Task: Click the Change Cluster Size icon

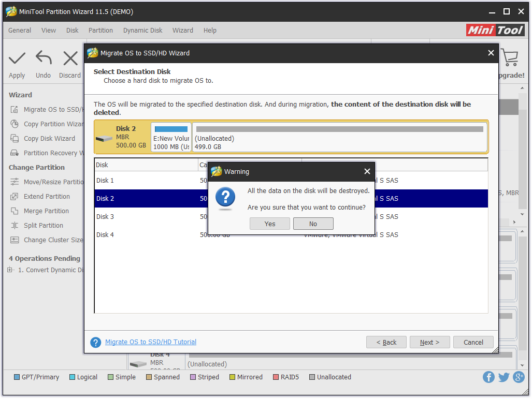Action: click(15, 240)
